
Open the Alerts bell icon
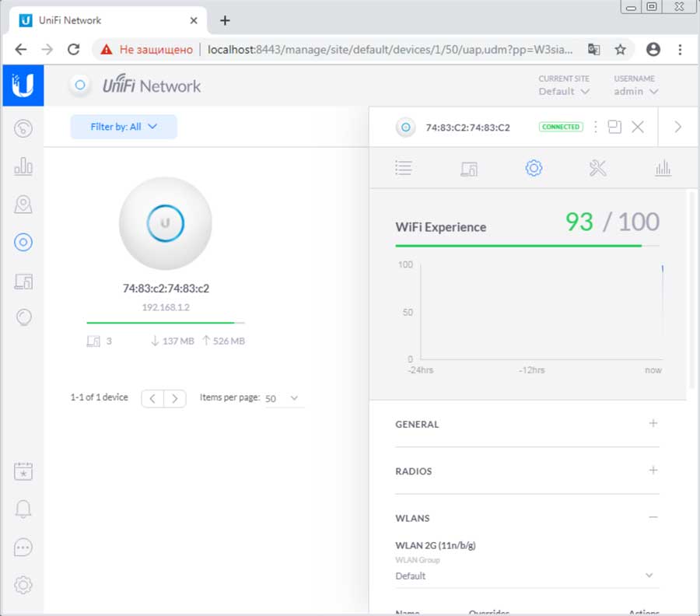(23, 509)
